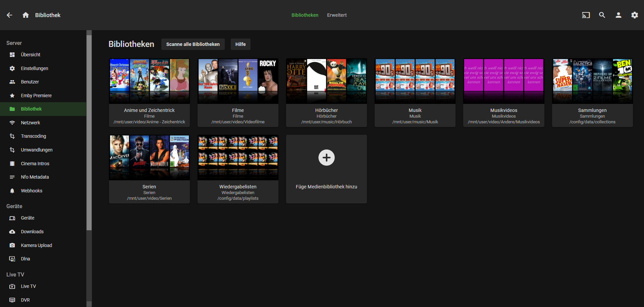Screen dimensions: 644x307
Task: Open the Anime und Zeichentrick library thumbnail
Action: coord(149,81)
